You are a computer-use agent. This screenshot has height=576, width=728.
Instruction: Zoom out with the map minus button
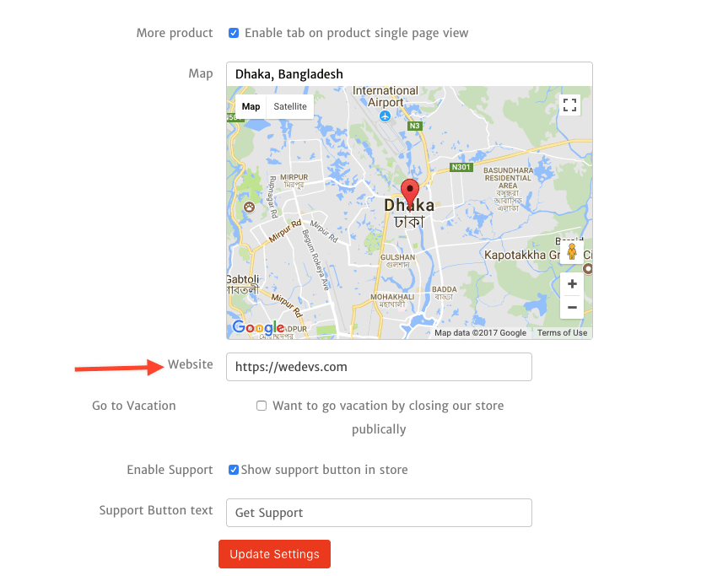pos(572,307)
